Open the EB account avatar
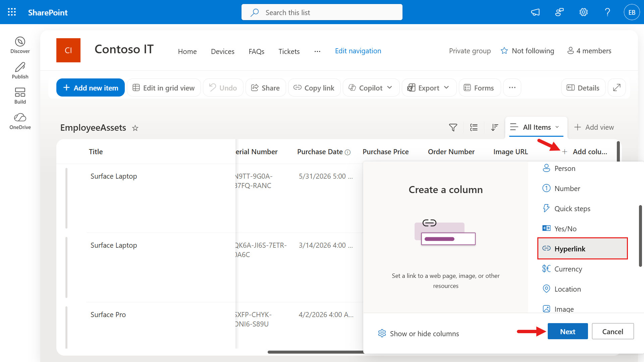 click(632, 12)
